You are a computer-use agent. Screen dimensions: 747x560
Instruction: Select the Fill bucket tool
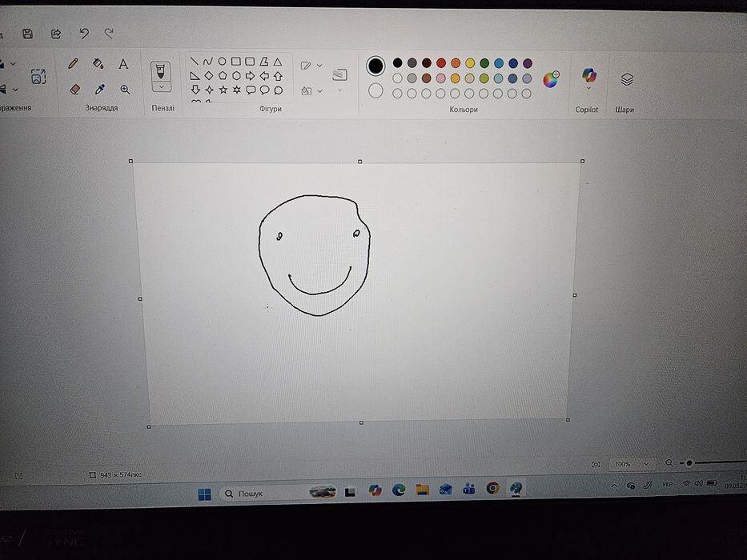tap(98, 63)
